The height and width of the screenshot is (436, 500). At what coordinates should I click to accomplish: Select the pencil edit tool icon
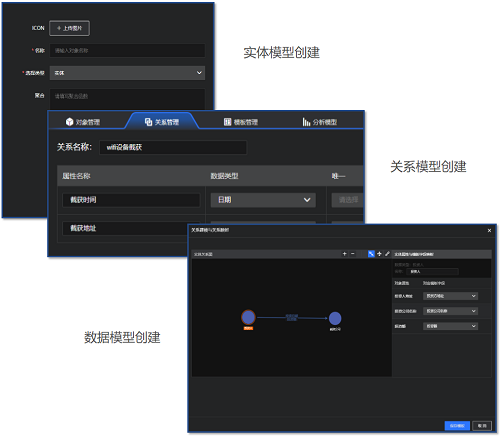[x=387, y=254]
